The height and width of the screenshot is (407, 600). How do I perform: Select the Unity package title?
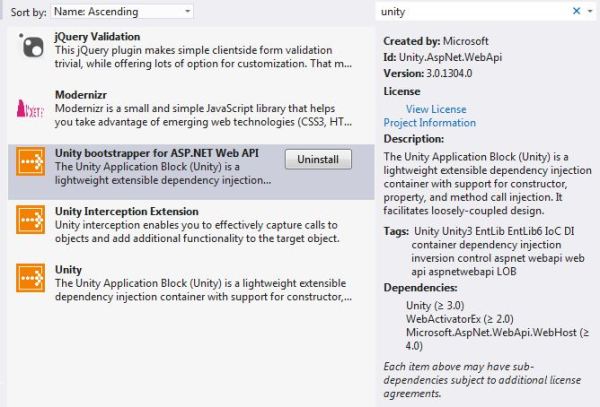69,270
